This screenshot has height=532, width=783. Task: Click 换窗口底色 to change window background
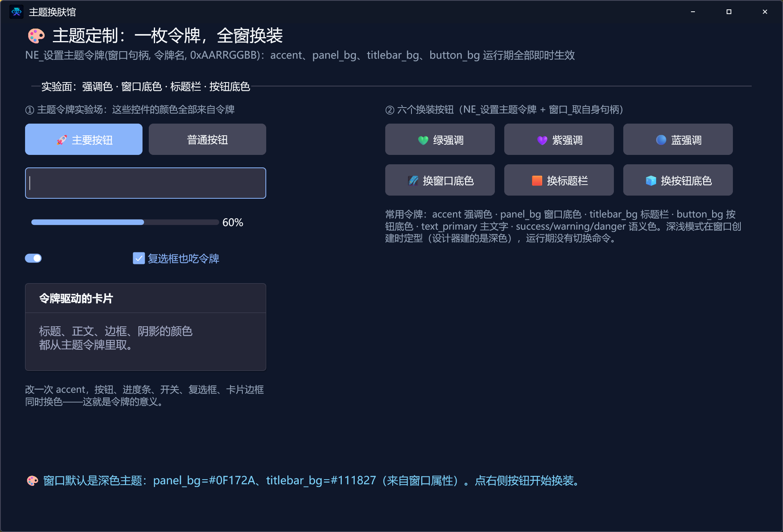click(x=440, y=180)
